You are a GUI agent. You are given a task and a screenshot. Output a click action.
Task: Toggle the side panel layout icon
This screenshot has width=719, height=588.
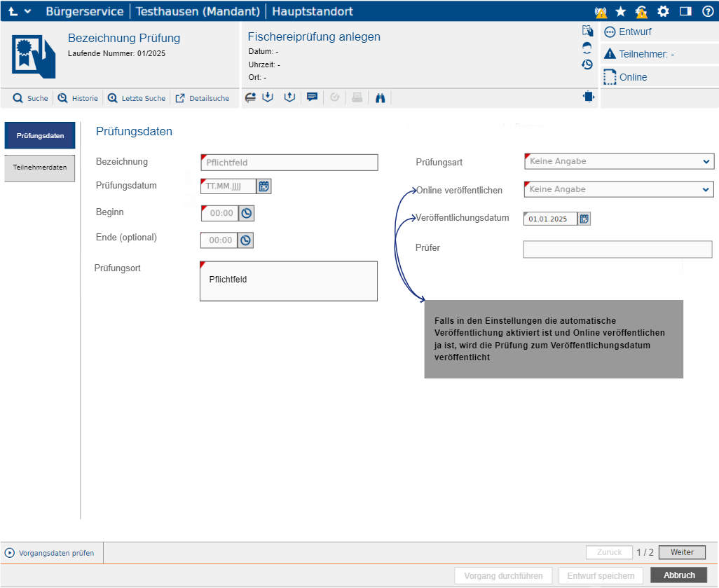(685, 12)
